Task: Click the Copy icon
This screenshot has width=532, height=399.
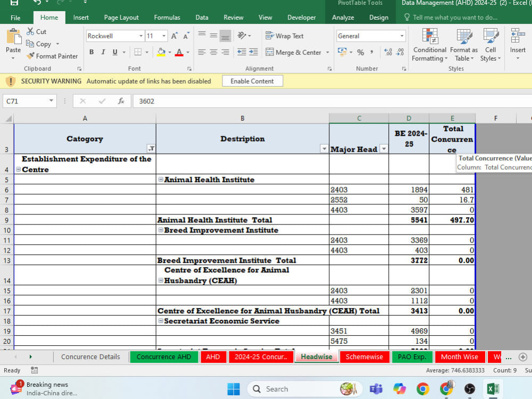Action: pyautogui.click(x=30, y=44)
